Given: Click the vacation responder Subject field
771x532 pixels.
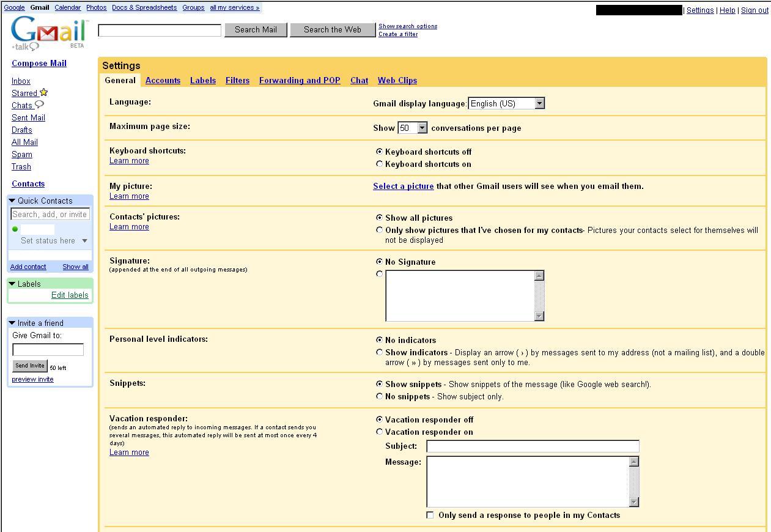Looking at the screenshot, I should point(533,446).
